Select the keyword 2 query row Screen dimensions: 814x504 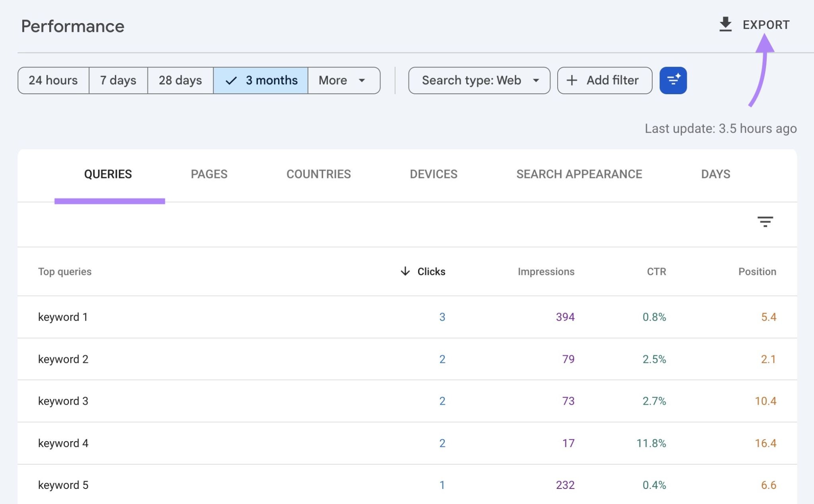pos(407,359)
